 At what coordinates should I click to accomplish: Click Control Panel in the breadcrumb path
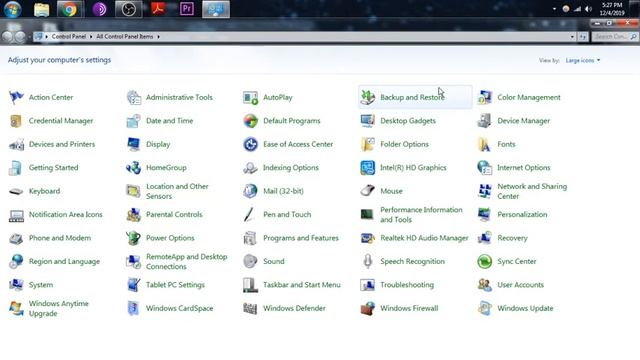(x=69, y=36)
